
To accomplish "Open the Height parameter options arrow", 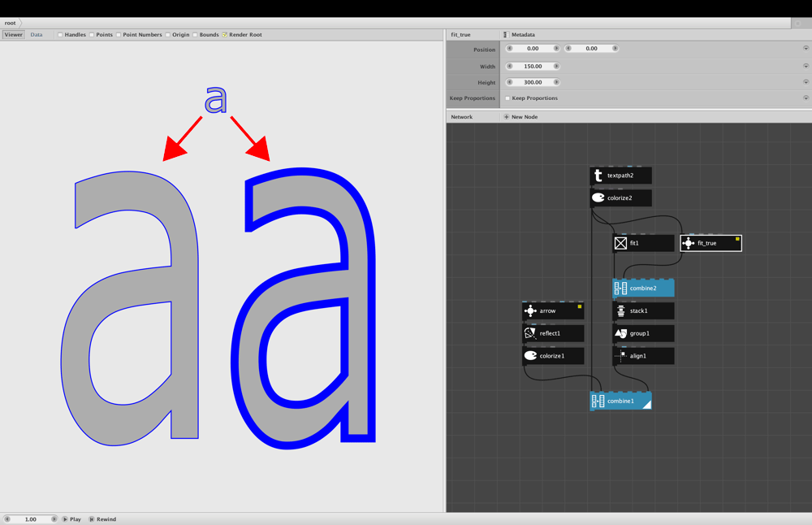I will [x=806, y=82].
